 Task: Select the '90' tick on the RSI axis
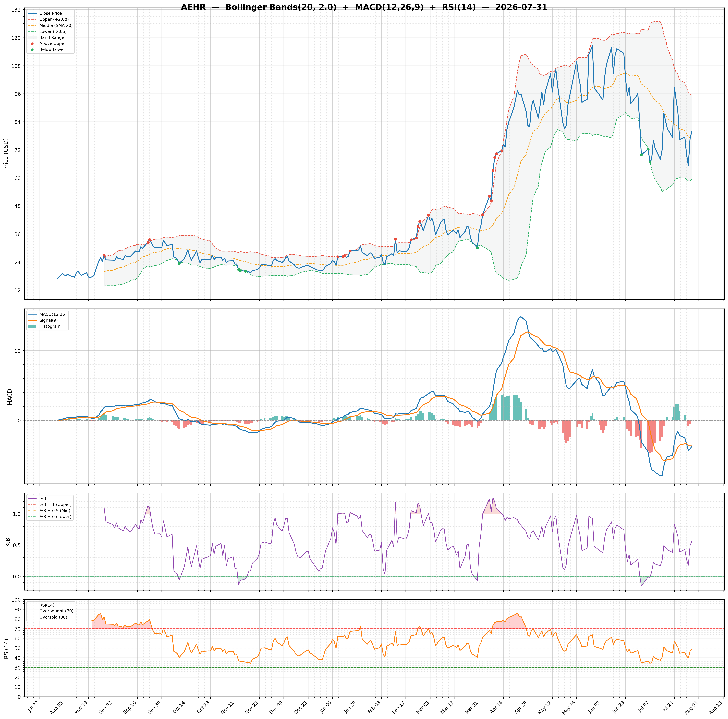tap(17, 610)
